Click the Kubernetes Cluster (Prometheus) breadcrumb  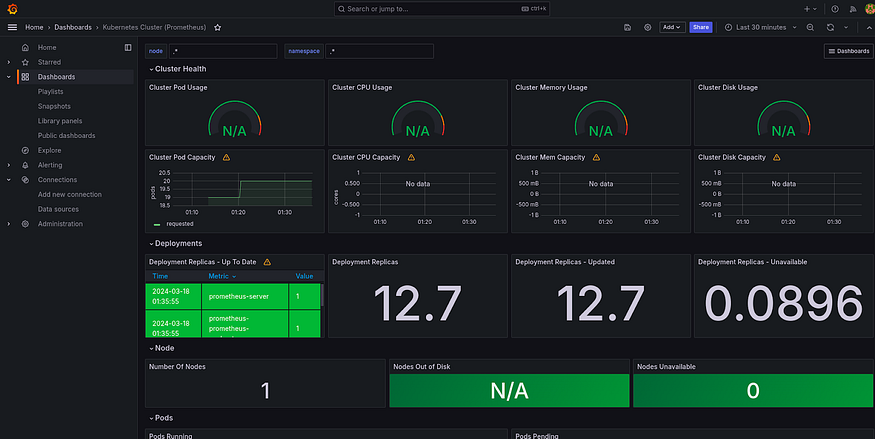click(154, 27)
